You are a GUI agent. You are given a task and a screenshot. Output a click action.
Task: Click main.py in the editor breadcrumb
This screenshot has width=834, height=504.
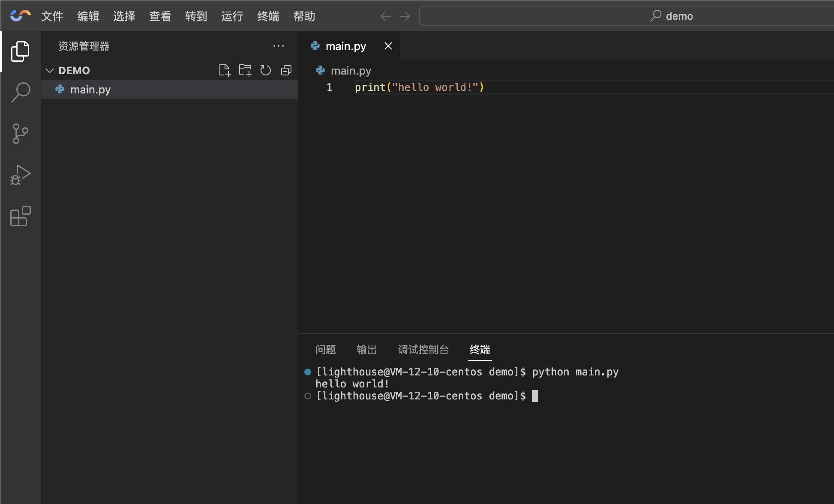click(351, 70)
